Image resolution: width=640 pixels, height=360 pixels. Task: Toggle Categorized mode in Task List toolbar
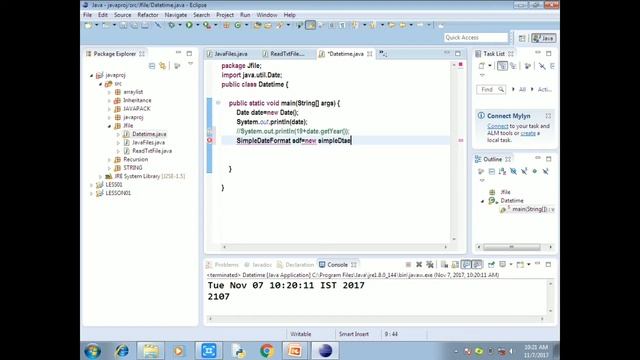[502, 66]
